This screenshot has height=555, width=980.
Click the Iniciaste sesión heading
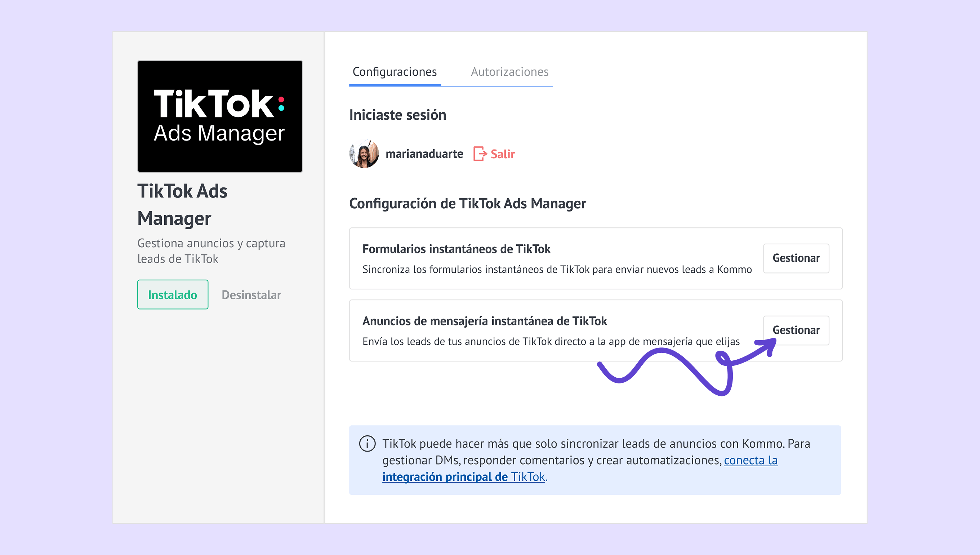(397, 115)
